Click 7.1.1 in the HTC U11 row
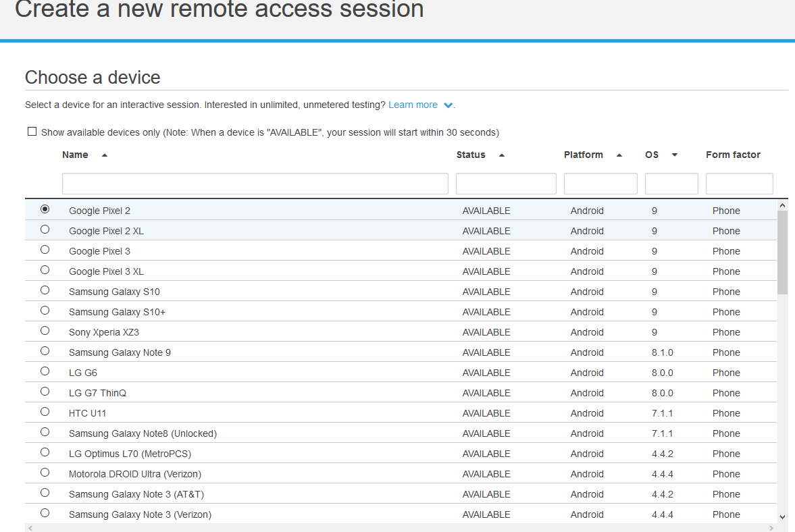 [x=662, y=413]
